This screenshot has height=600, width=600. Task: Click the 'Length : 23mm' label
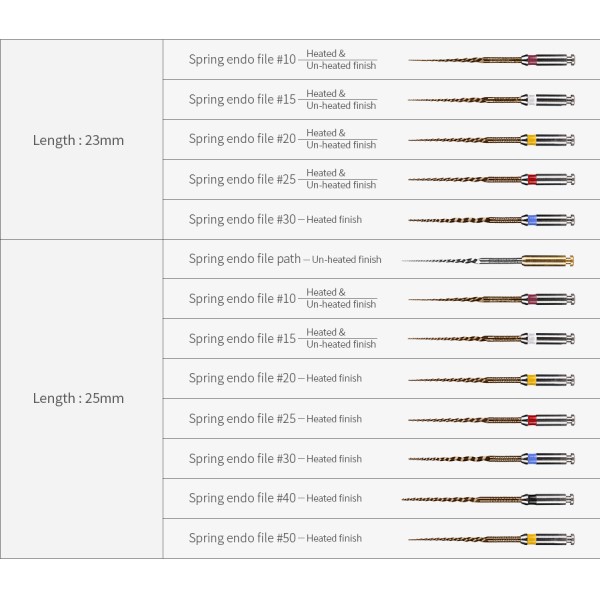coord(78,140)
